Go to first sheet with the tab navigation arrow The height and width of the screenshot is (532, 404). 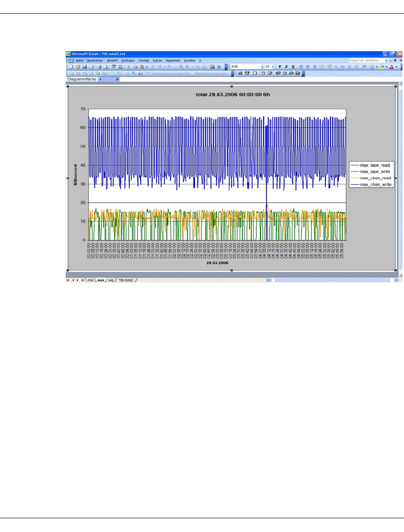pos(68,280)
